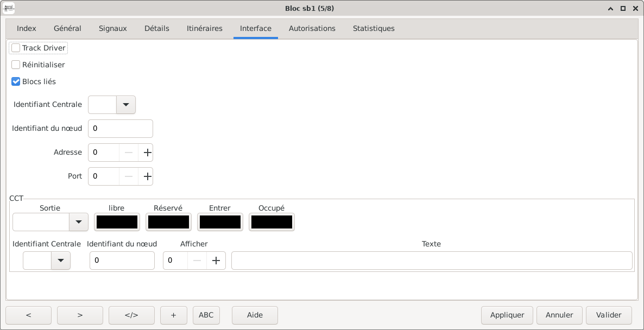Decrease the Adresse value with minus
Viewport: 644px width, 330px height.
pos(129,153)
